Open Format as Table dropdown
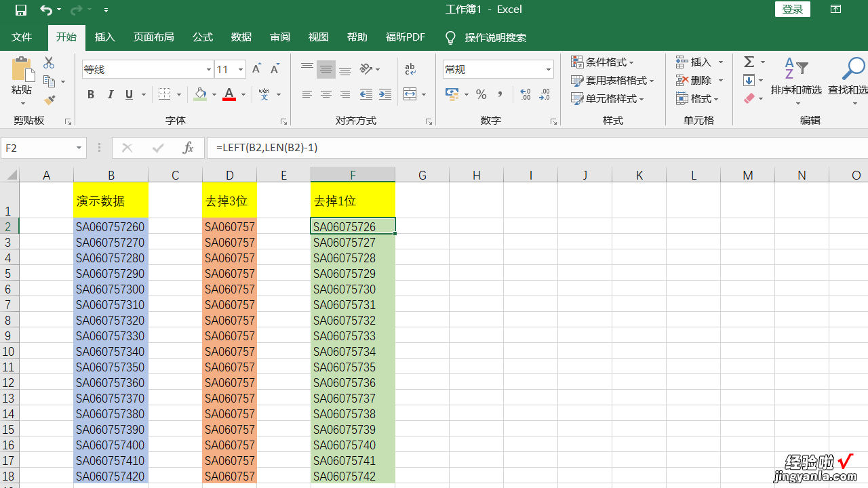The image size is (868, 488). click(x=613, y=80)
